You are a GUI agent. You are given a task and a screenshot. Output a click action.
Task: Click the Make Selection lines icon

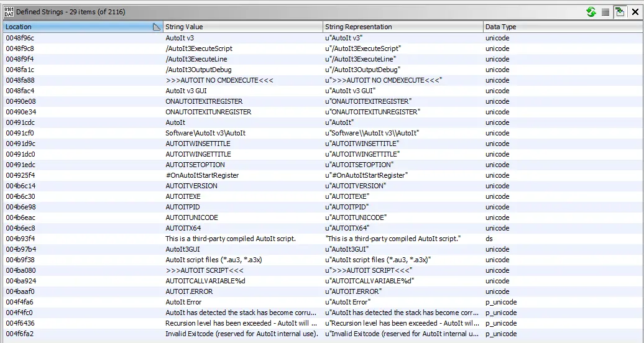click(x=605, y=12)
